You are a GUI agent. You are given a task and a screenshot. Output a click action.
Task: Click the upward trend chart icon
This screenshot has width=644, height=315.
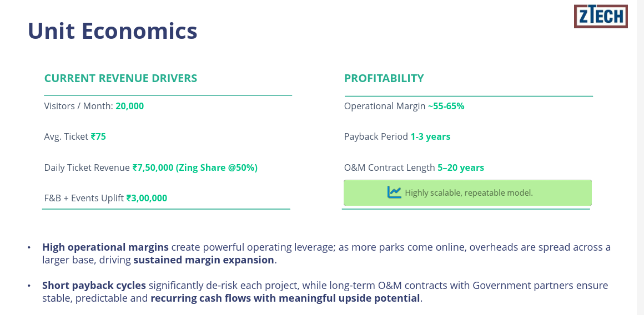[x=394, y=192]
